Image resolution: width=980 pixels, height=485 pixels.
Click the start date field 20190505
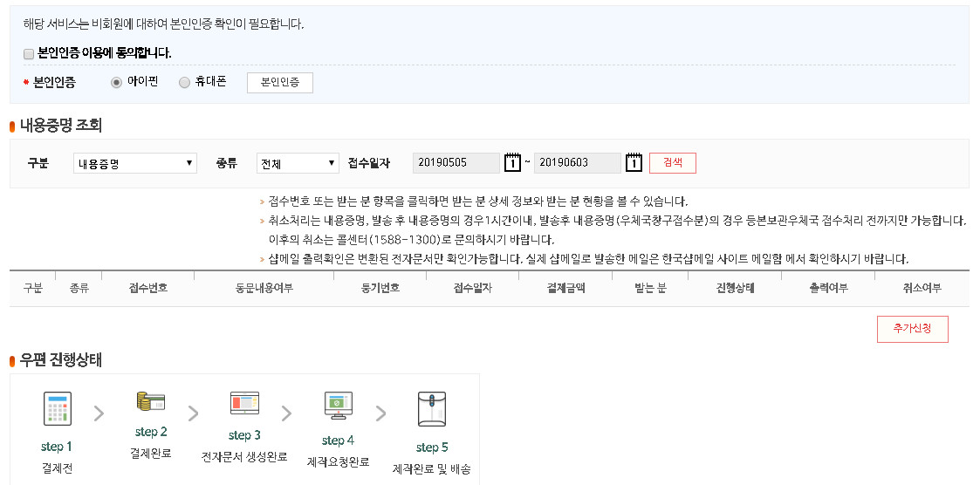tap(456, 162)
